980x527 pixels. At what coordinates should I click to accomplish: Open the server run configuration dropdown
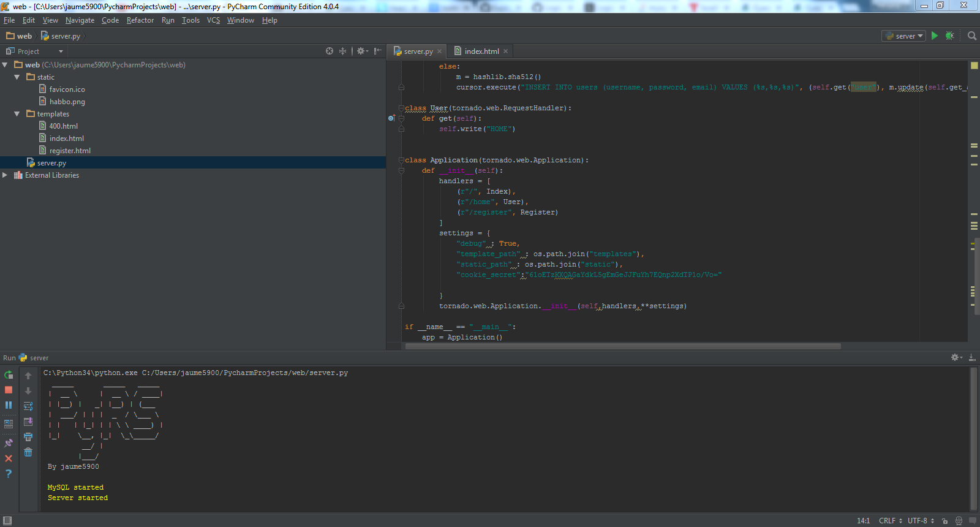tap(903, 36)
